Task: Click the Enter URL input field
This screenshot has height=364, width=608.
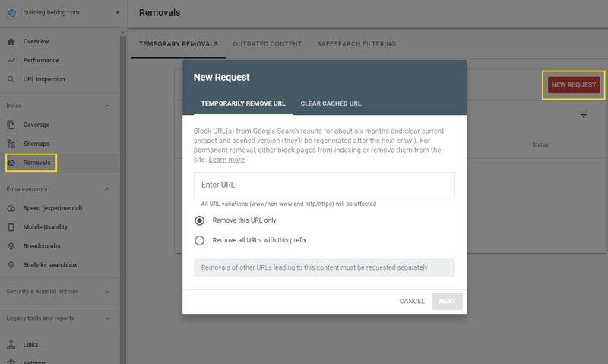Action: coord(325,185)
